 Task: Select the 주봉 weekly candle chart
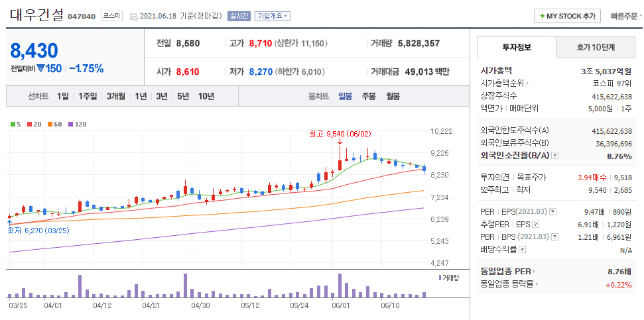click(x=369, y=97)
